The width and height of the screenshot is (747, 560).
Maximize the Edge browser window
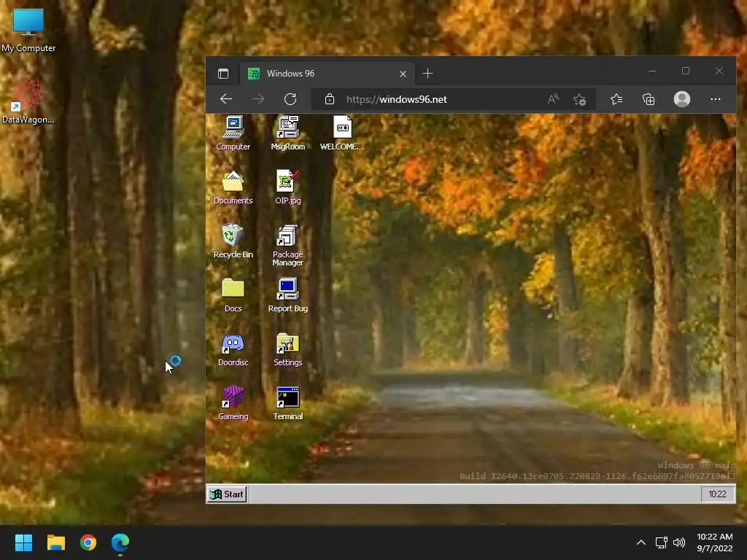(686, 71)
